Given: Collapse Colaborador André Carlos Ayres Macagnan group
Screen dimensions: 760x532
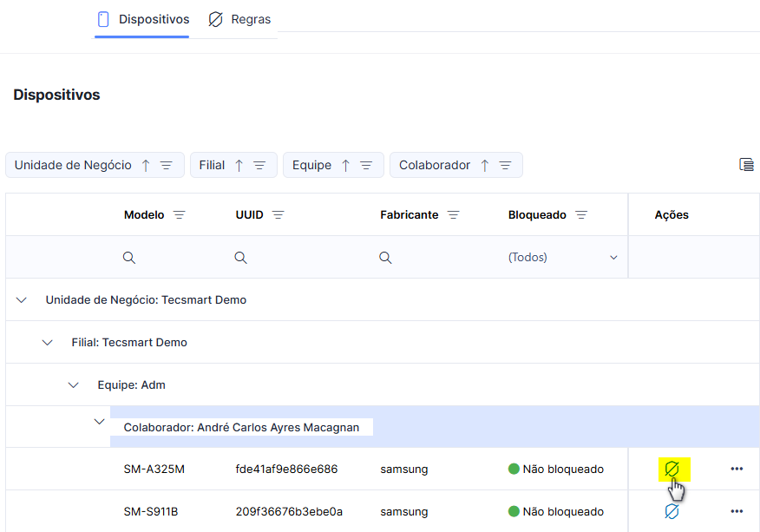Looking at the screenshot, I should 100,422.
